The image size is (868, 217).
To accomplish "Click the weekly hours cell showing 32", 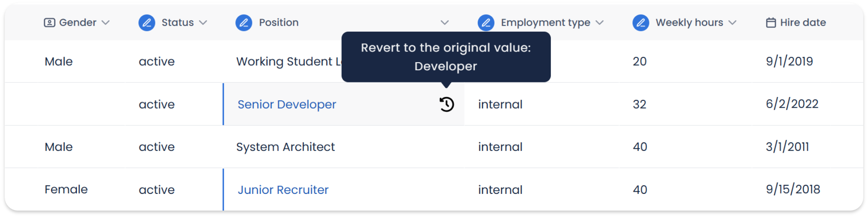I will pyautogui.click(x=639, y=104).
